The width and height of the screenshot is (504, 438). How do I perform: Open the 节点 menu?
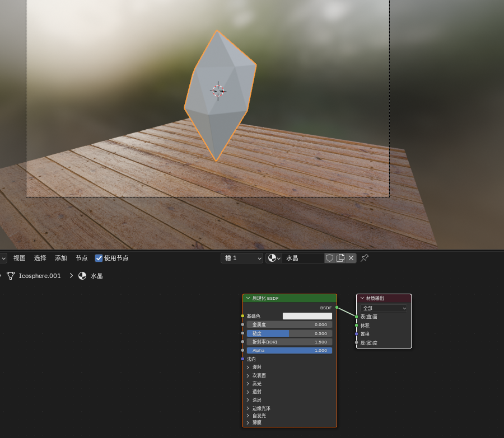[x=81, y=258]
